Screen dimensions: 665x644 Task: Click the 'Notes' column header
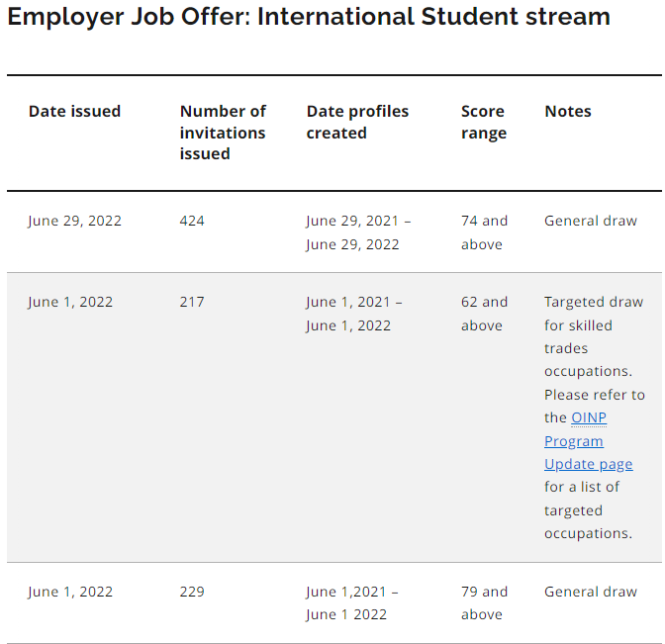coord(567,111)
